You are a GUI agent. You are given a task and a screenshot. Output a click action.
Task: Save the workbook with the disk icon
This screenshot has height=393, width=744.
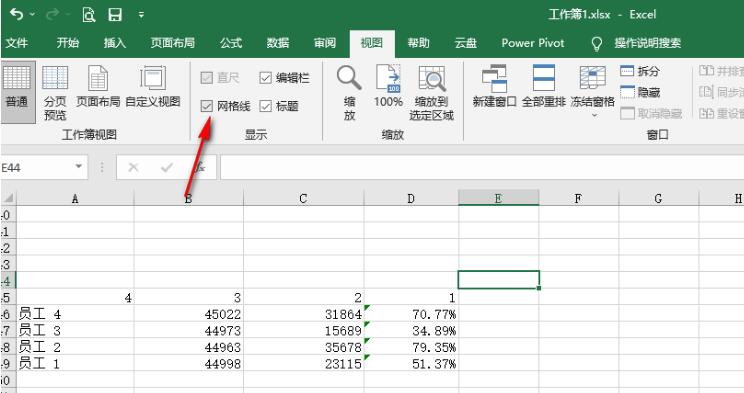115,15
